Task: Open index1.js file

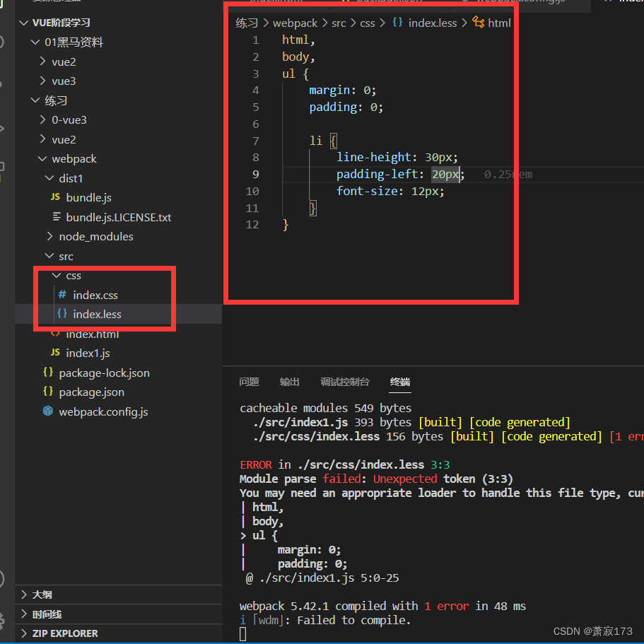Action: (x=88, y=353)
